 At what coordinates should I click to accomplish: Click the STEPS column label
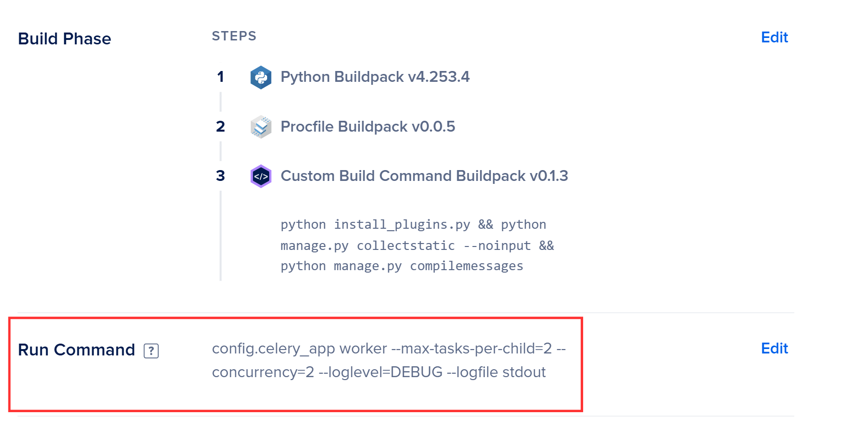point(234,36)
